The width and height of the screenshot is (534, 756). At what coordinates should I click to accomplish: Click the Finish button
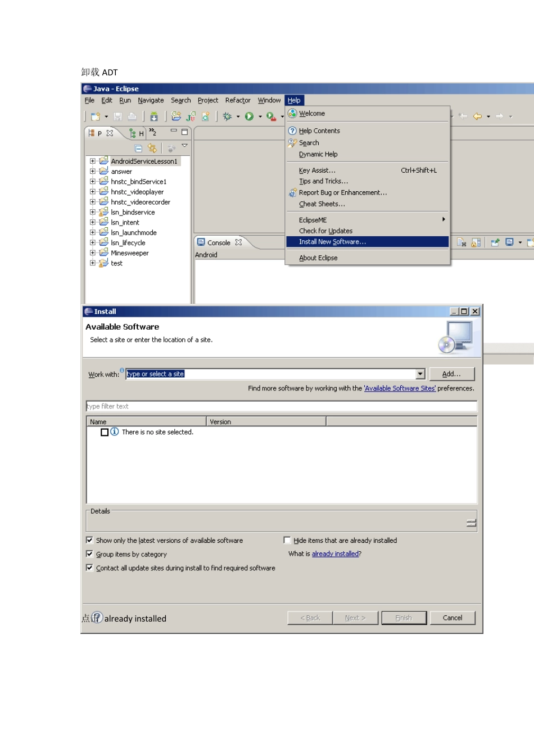click(404, 618)
